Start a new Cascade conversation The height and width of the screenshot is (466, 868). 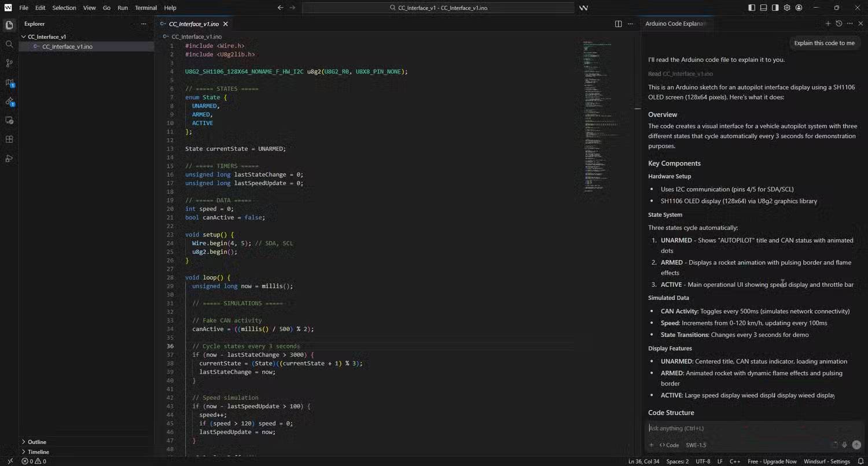828,24
